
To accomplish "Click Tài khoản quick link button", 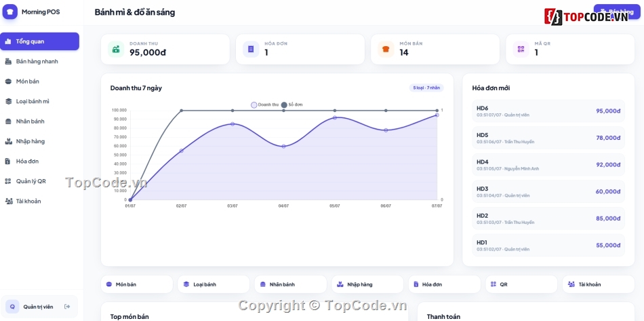I will [x=599, y=284].
